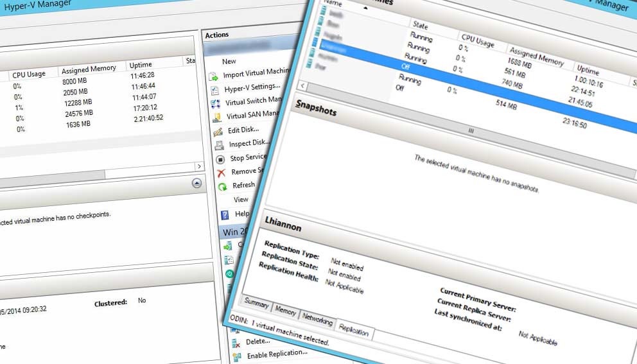637x364 pixels.
Task: Open the View submenu in Actions
Action: (x=241, y=200)
